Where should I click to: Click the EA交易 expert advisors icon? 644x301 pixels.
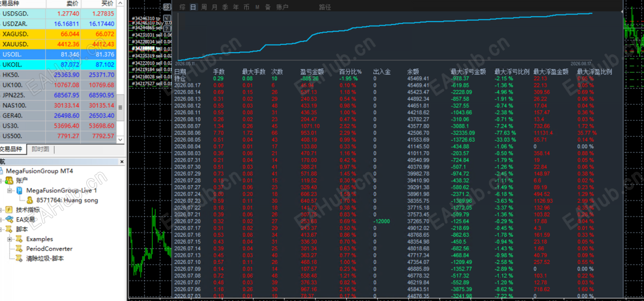tap(10, 219)
